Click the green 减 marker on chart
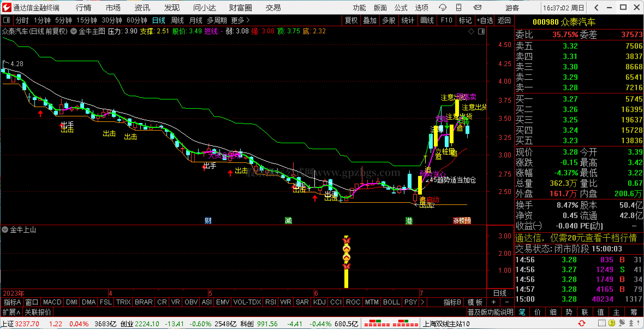 coord(288,221)
